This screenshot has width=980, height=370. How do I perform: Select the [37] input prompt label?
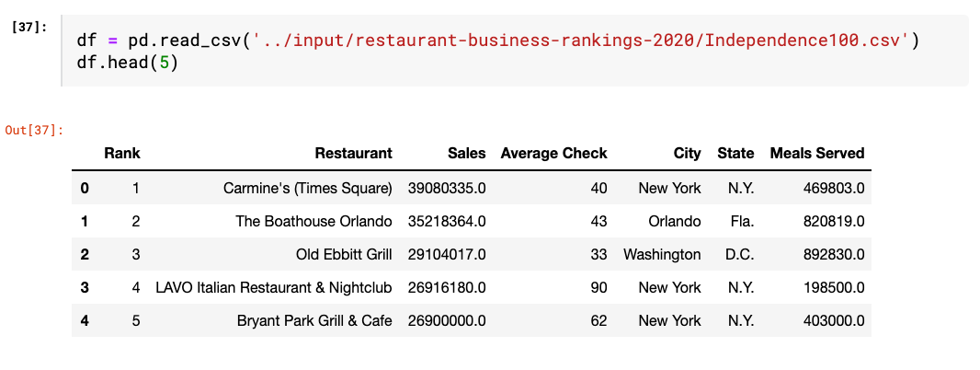tap(28, 29)
